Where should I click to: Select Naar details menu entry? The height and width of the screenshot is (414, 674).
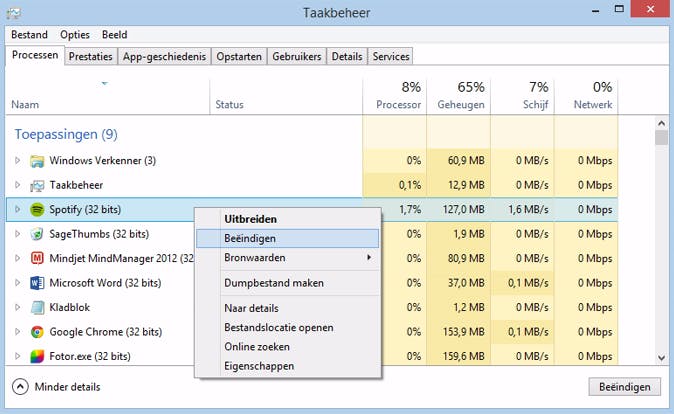point(288,308)
